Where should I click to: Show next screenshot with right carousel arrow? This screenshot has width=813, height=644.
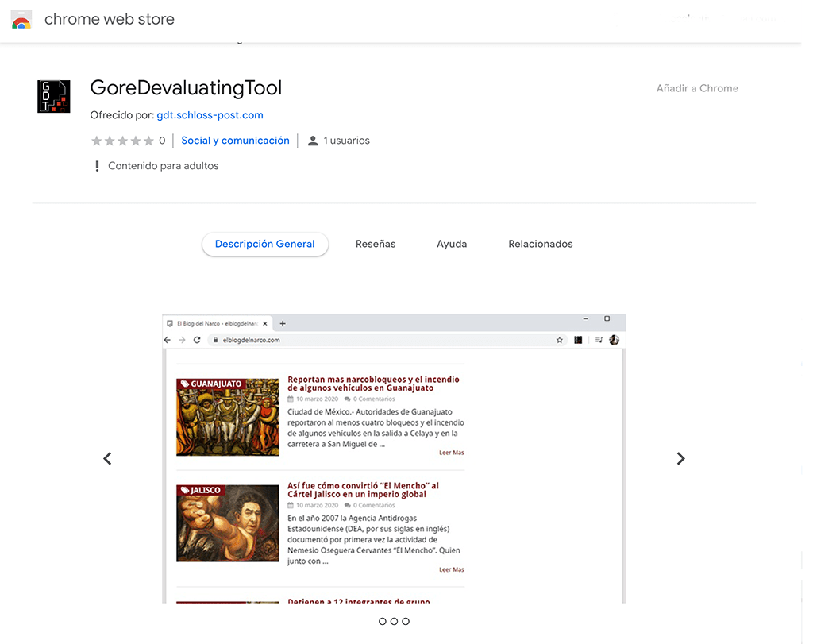(680, 458)
